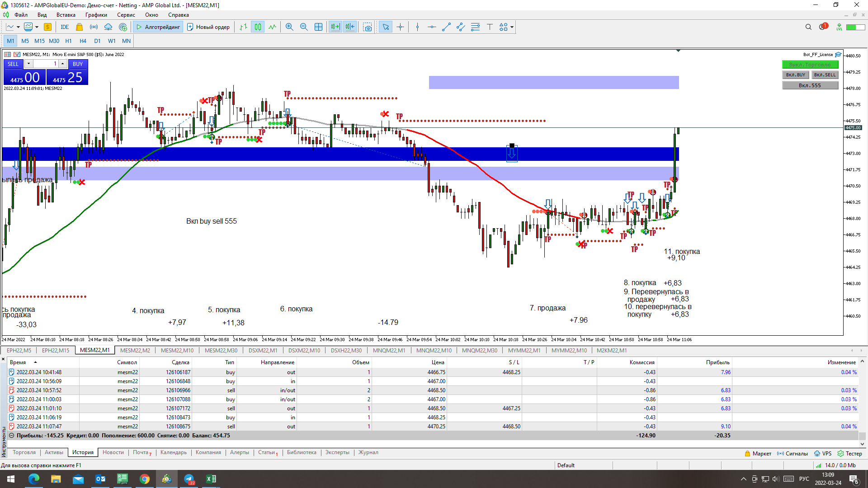This screenshot has height=488, width=868.
Task: Open the volume dropdown in trade panel
Action: coord(28,64)
